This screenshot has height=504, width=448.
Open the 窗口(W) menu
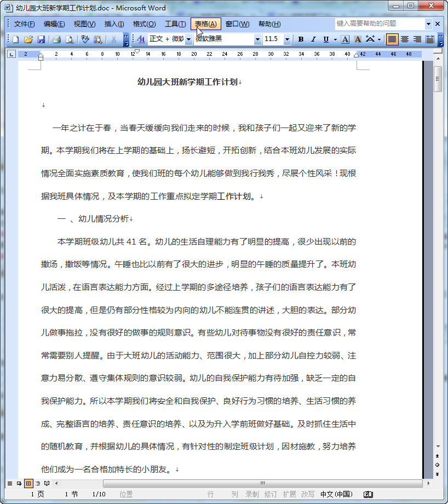point(237,24)
